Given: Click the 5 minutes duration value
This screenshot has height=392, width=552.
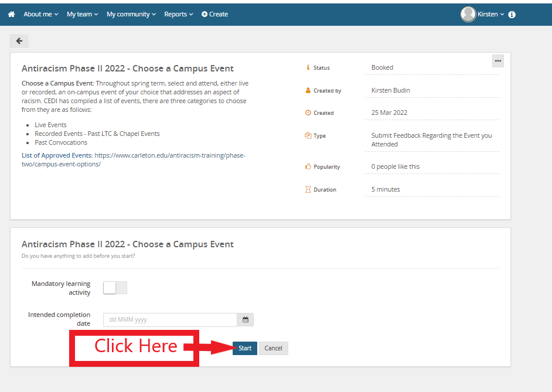Looking at the screenshot, I should click(386, 189).
